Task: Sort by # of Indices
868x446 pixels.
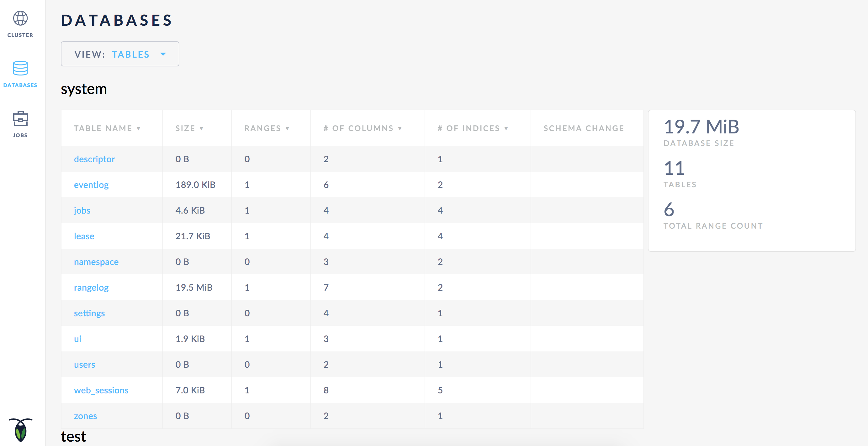Action: point(506,128)
